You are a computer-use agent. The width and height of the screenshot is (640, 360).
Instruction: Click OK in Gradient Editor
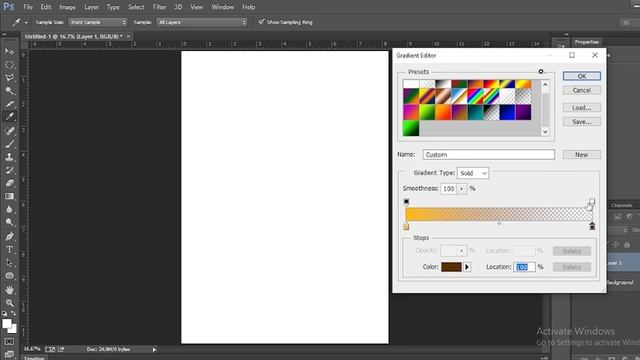pyautogui.click(x=582, y=76)
